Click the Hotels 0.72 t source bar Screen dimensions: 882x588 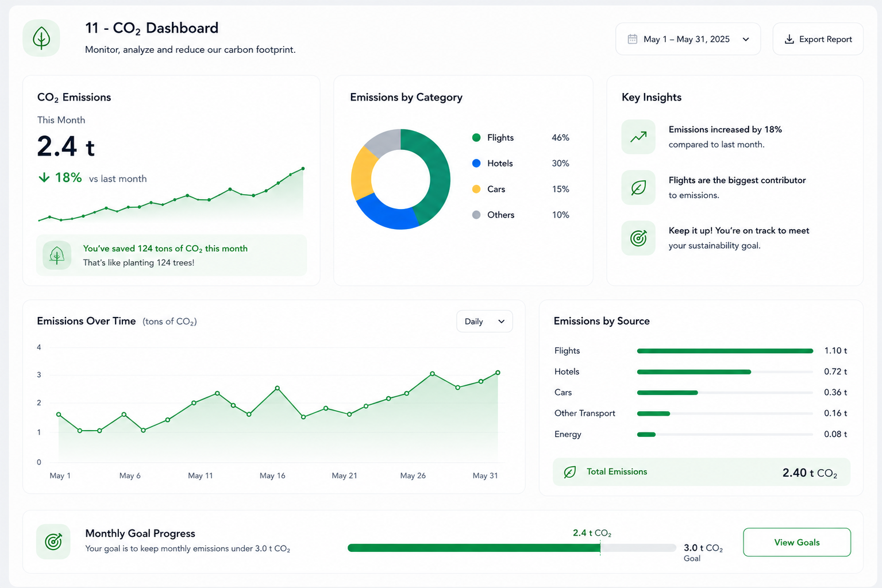[694, 372]
